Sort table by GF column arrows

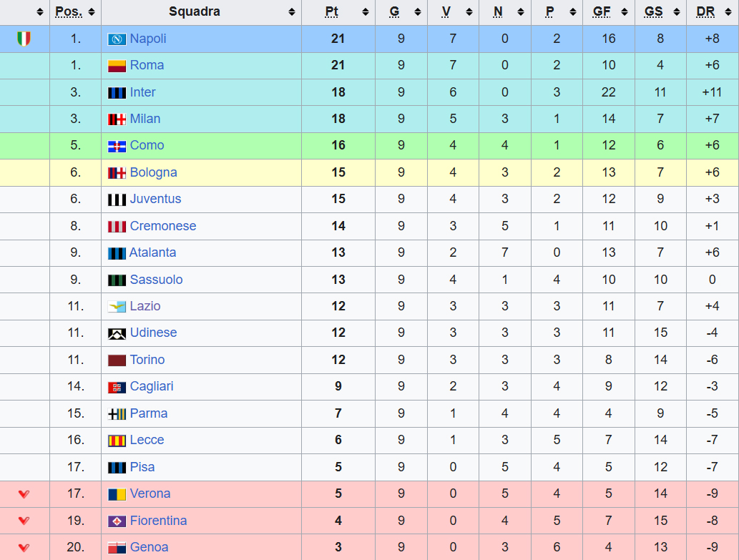pyautogui.click(x=626, y=12)
